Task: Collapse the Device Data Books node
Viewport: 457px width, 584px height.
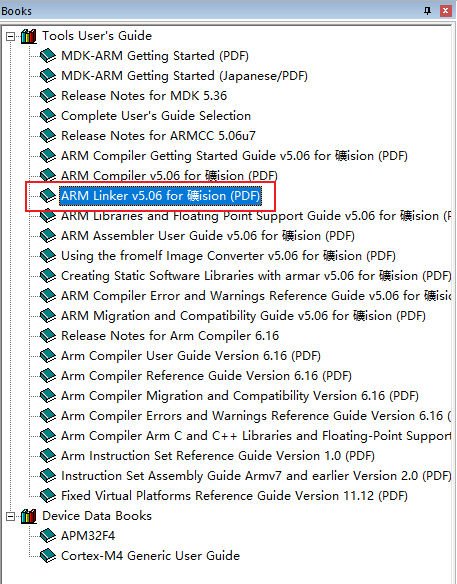Action: 10,516
